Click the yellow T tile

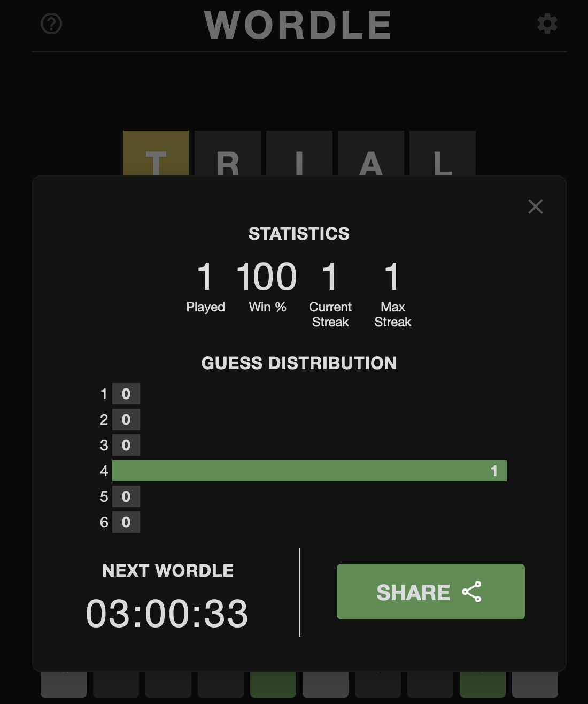pos(156,154)
